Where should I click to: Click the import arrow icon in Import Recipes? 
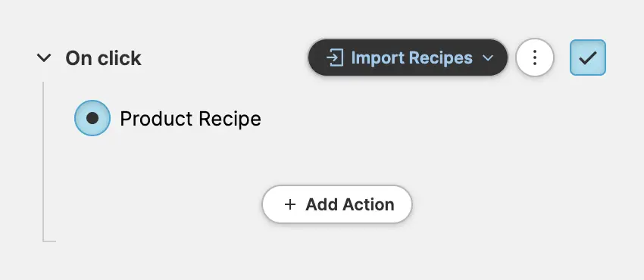[335, 58]
